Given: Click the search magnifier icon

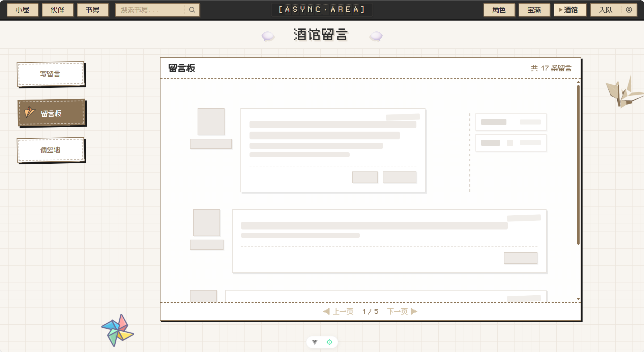Looking at the screenshot, I should (x=192, y=10).
